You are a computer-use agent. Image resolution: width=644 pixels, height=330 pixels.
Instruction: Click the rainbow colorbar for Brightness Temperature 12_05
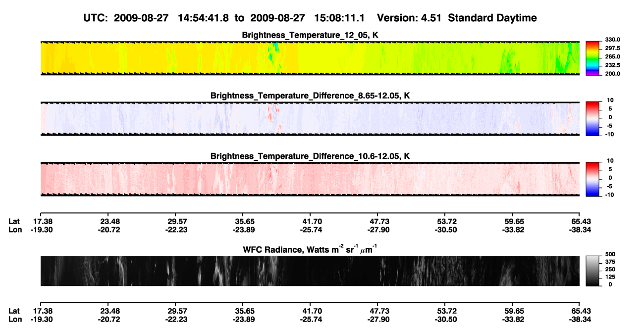593,58
